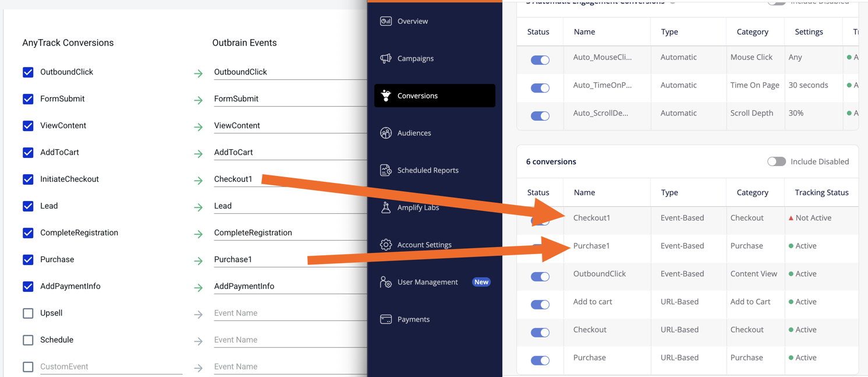
Task: Toggle URL-Based Purchase conversion status
Action: [x=540, y=361]
